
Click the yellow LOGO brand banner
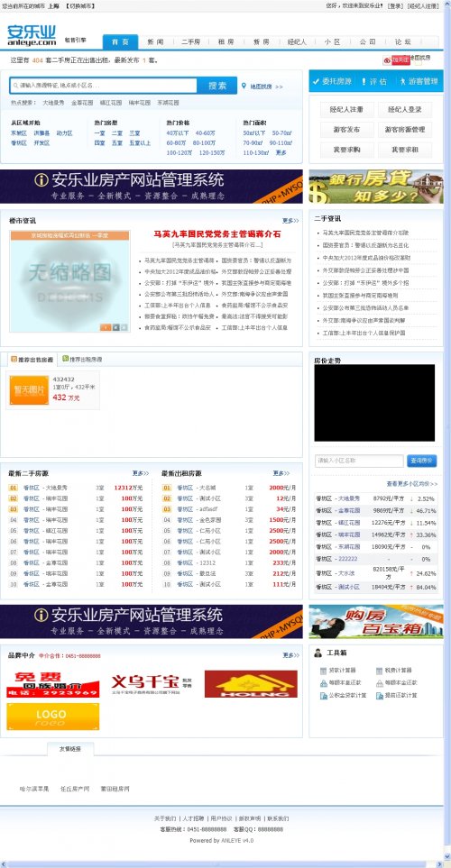[53, 717]
